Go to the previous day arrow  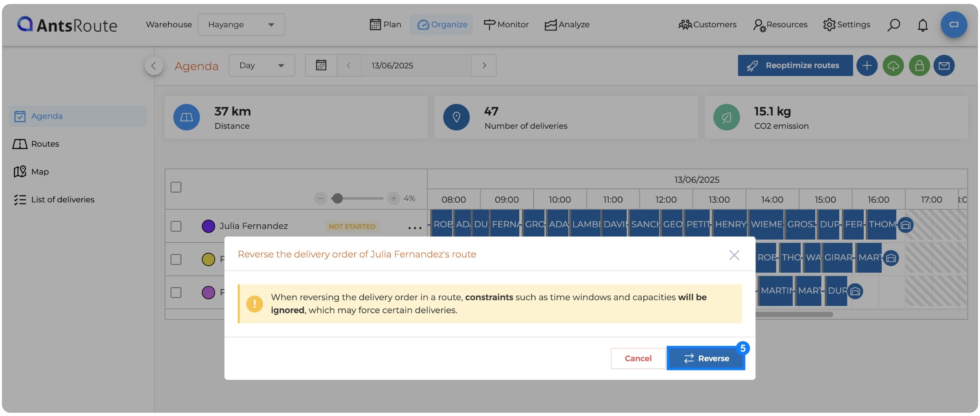pos(349,65)
